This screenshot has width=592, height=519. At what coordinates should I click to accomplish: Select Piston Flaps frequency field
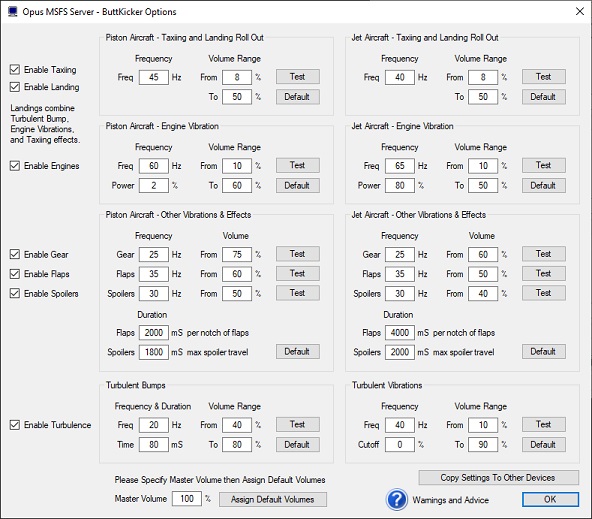point(154,274)
